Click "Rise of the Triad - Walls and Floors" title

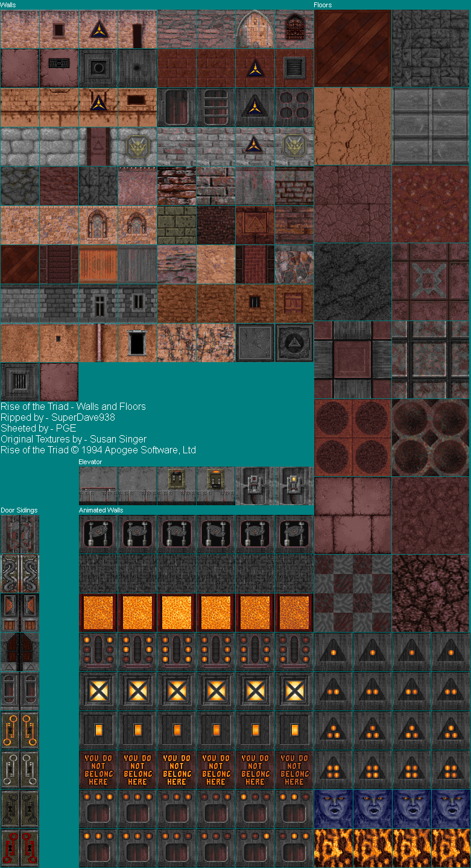[73, 406]
